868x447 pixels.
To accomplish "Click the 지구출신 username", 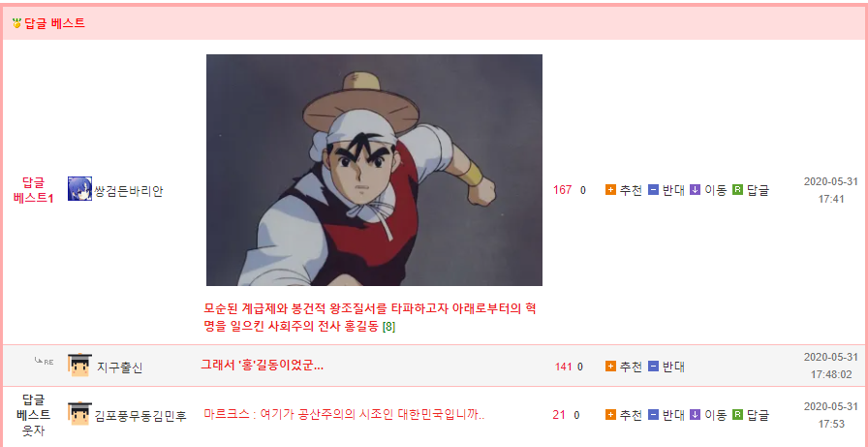I will [119, 367].
